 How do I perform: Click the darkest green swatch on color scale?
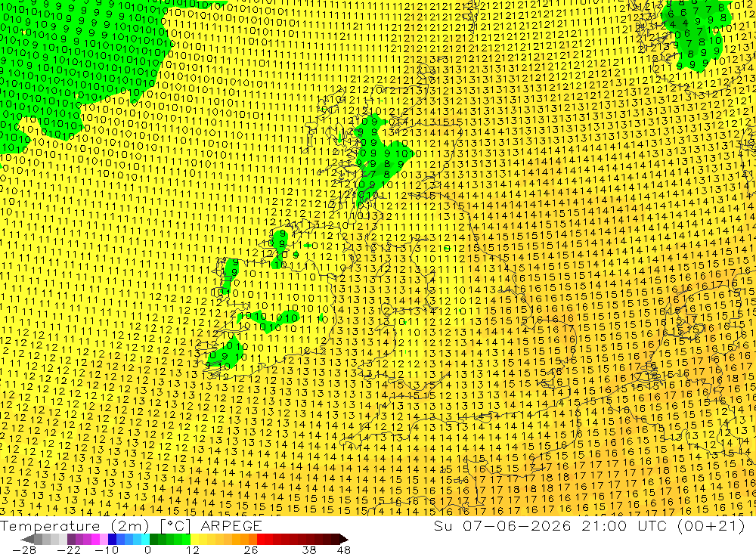click(x=153, y=539)
